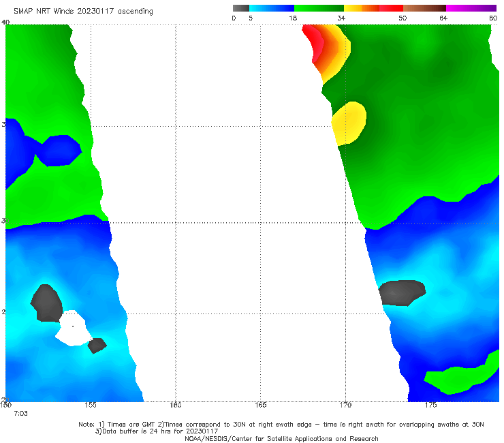Image resolution: width=504 pixels, height=443 pixels.
Task: Click the large gray calm patch near 152E
Action: (46, 303)
